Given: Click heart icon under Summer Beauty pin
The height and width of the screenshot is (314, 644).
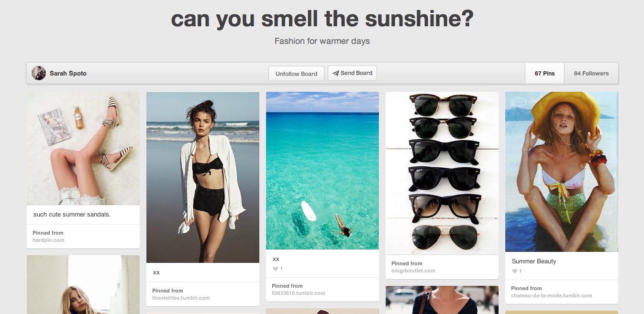Looking at the screenshot, I should tap(514, 271).
